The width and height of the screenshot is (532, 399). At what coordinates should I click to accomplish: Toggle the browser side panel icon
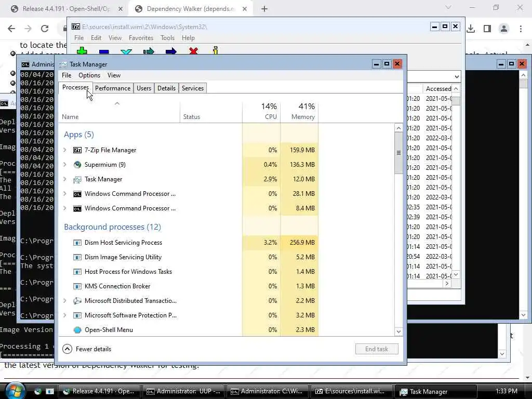487,29
